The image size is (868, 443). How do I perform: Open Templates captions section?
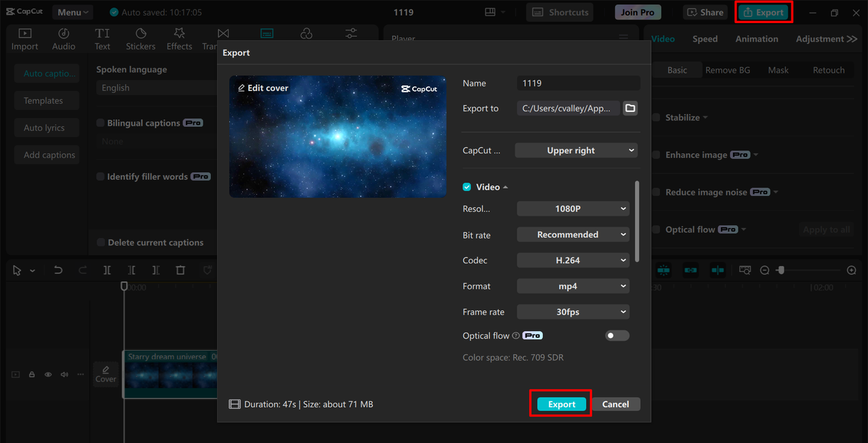click(x=47, y=101)
